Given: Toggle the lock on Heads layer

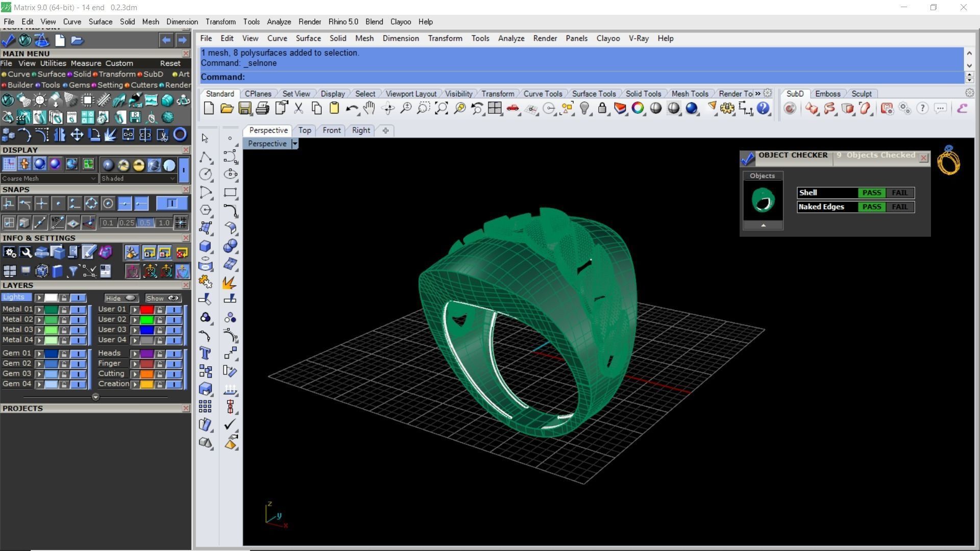Looking at the screenshot, I should [160, 354].
